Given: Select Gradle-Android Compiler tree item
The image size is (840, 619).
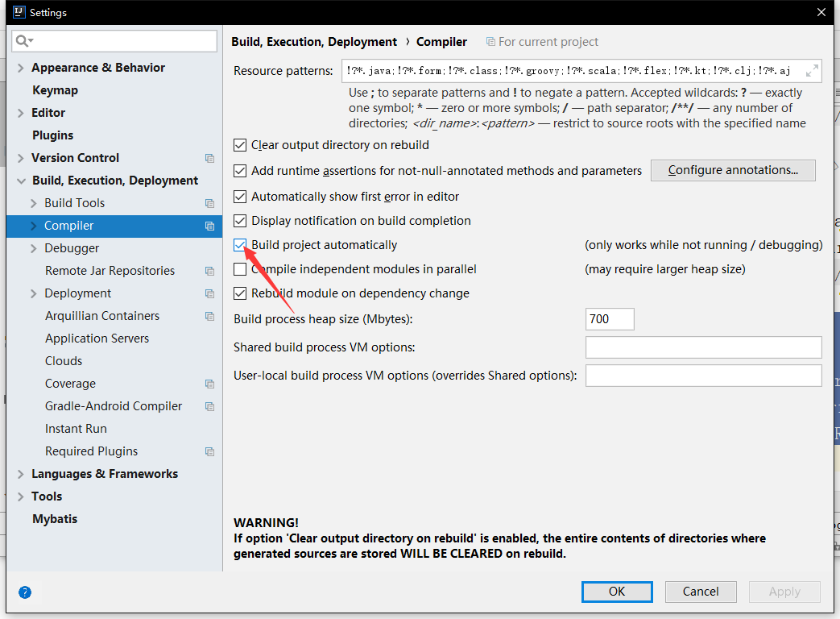Looking at the screenshot, I should 114,406.
